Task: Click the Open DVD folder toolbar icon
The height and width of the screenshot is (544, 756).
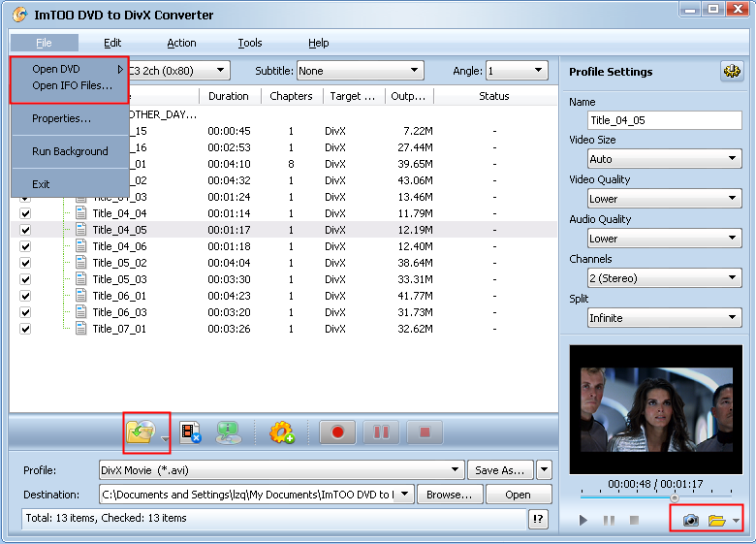Action: [141, 432]
